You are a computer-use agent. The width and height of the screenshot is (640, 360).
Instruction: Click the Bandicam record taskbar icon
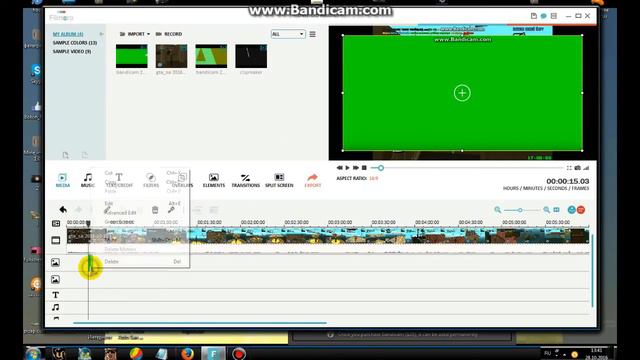pyautogui.click(x=239, y=353)
